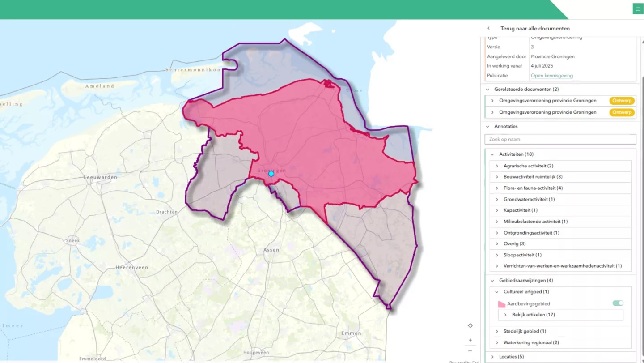Open first Omgevingsverordening provincie Groningen document

547,101
